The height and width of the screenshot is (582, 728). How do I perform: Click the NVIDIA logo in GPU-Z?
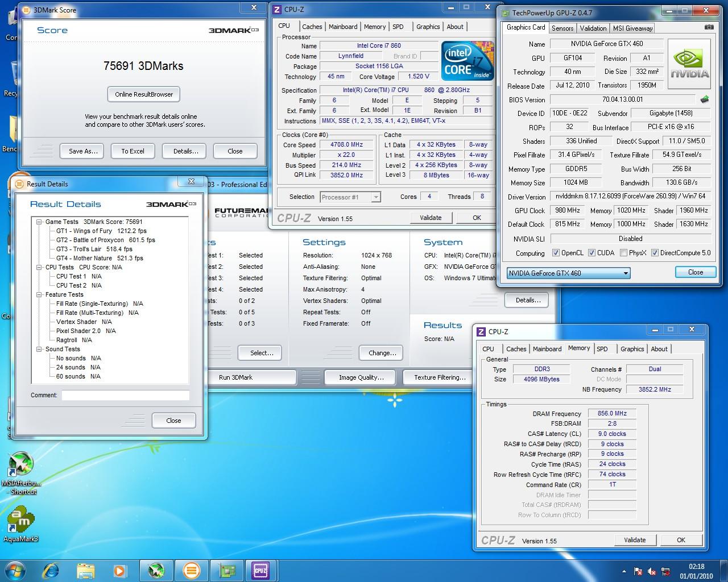click(x=689, y=64)
